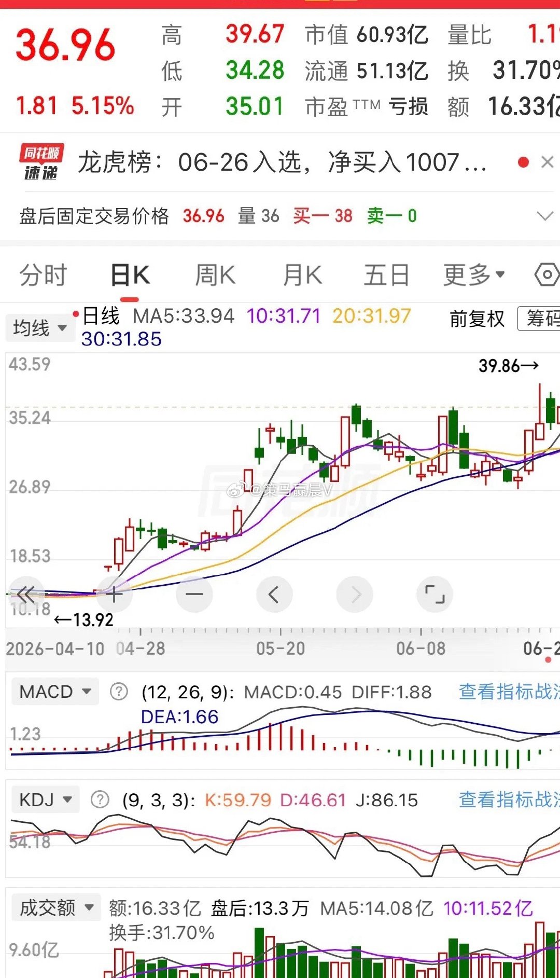Tap the high price 39.67
Image resolution: width=560 pixels, height=978 pixels.
click(x=255, y=34)
